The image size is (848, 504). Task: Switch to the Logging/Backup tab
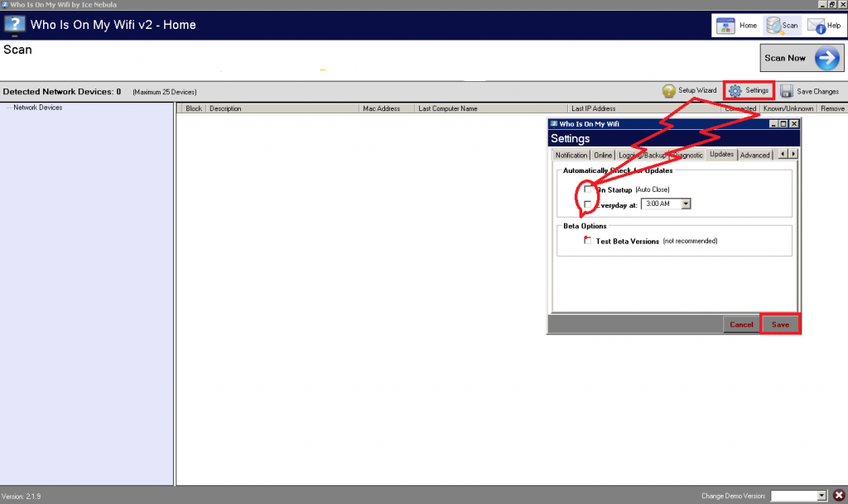pyautogui.click(x=642, y=155)
